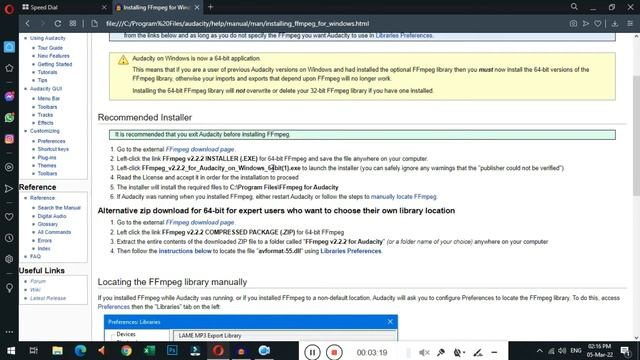Open the sidebar bookmarks heart

[x=9, y=217]
